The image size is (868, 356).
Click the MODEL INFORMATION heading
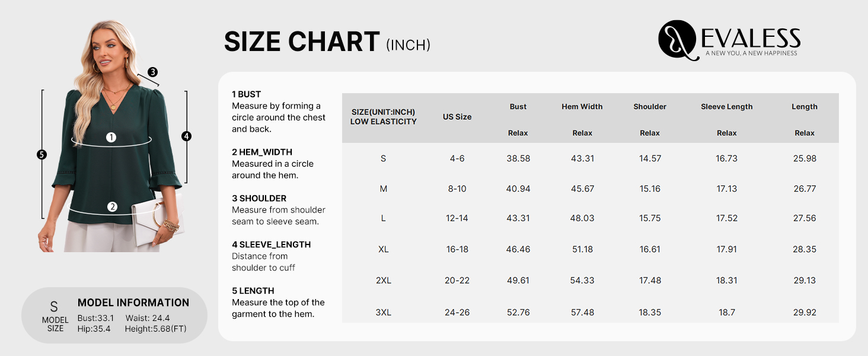(x=133, y=303)
